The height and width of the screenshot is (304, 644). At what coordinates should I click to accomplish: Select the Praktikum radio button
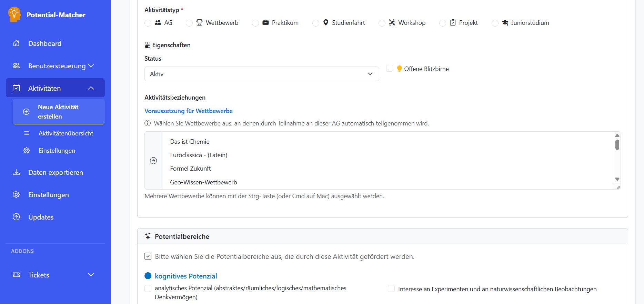pyautogui.click(x=255, y=23)
